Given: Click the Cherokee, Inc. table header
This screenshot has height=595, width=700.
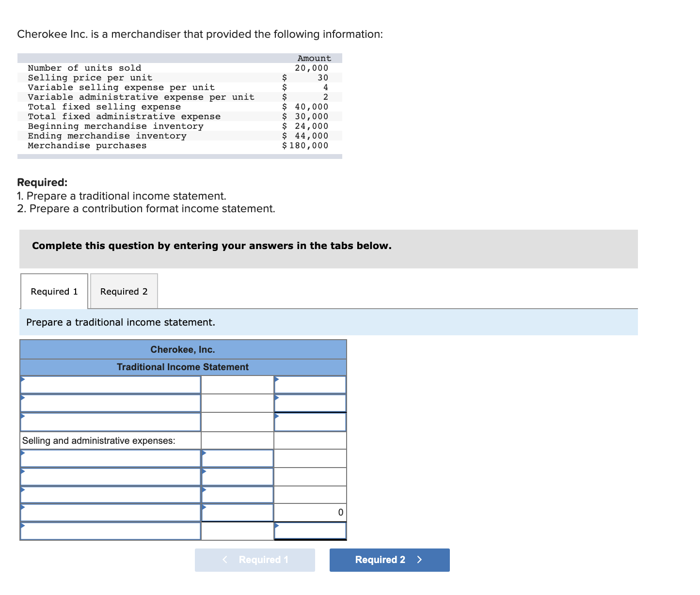Looking at the screenshot, I should (x=183, y=349).
